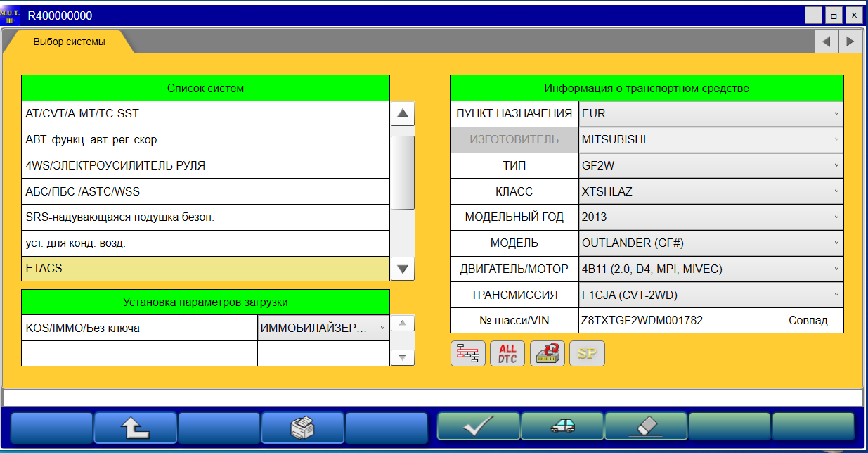Select SRS-надувающаяся подушка безоп. system
This screenshot has height=453, width=868.
(x=205, y=217)
